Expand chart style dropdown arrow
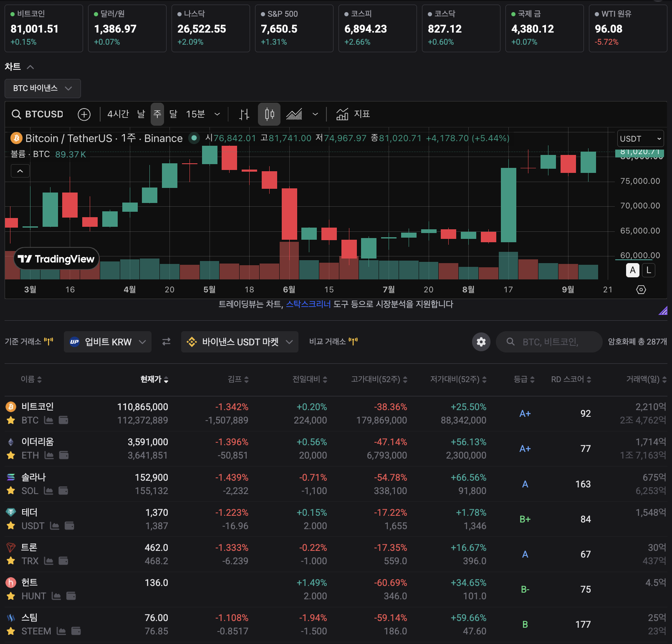Image resolution: width=672 pixels, height=644 pixels. [315, 114]
